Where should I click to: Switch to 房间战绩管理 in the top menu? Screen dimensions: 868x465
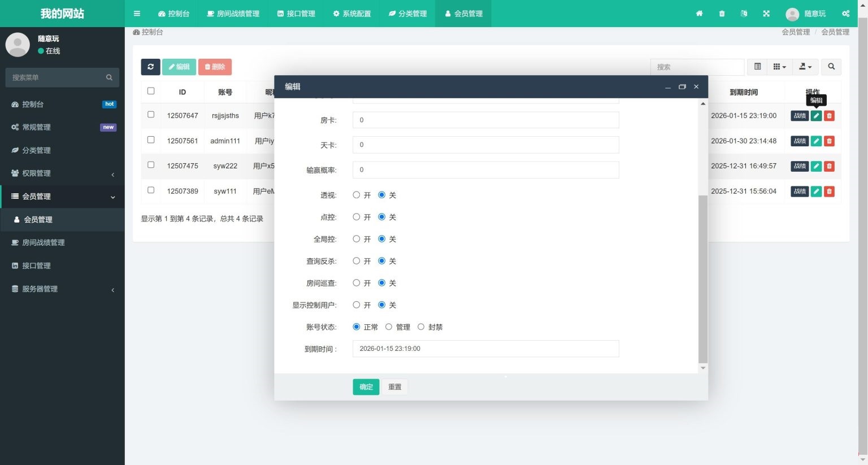pos(232,14)
